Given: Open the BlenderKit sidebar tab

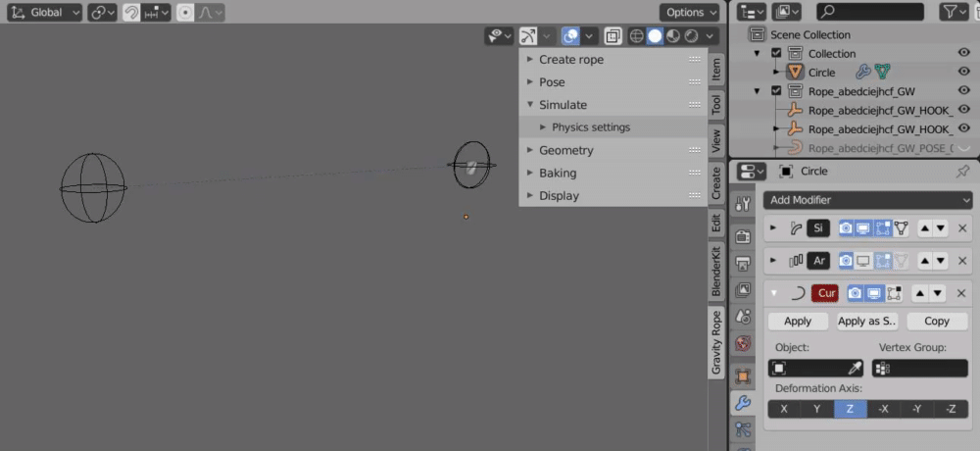Looking at the screenshot, I should (716, 272).
